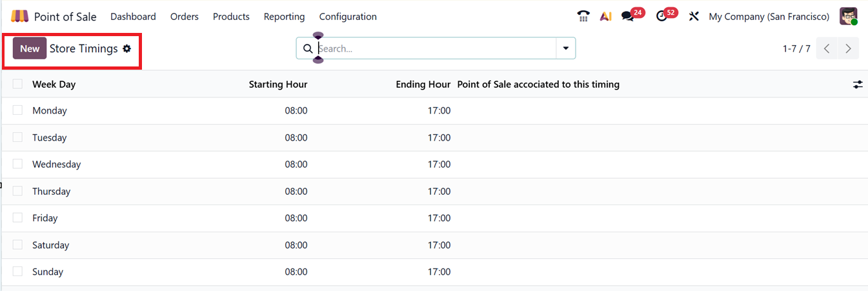Tick the Monday row checkbox
This screenshot has width=868, height=291.
17,110
